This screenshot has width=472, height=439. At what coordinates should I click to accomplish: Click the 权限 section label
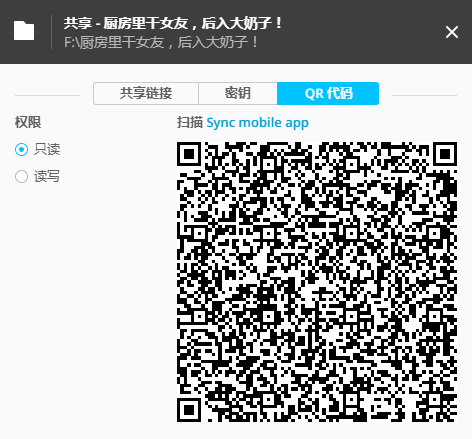(28, 122)
